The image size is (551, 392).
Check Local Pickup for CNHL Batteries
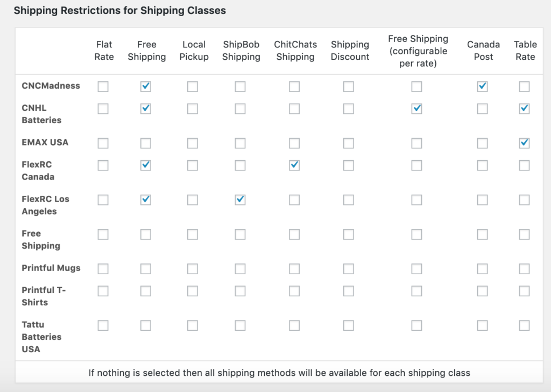pyautogui.click(x=193, y=109)
